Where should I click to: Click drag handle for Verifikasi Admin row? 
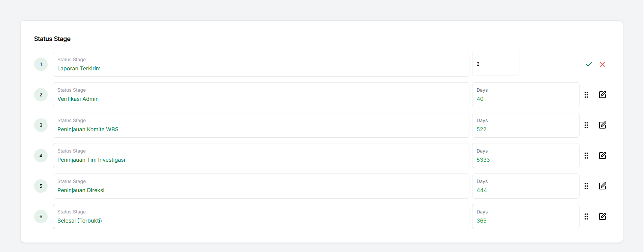click(586, 95)
